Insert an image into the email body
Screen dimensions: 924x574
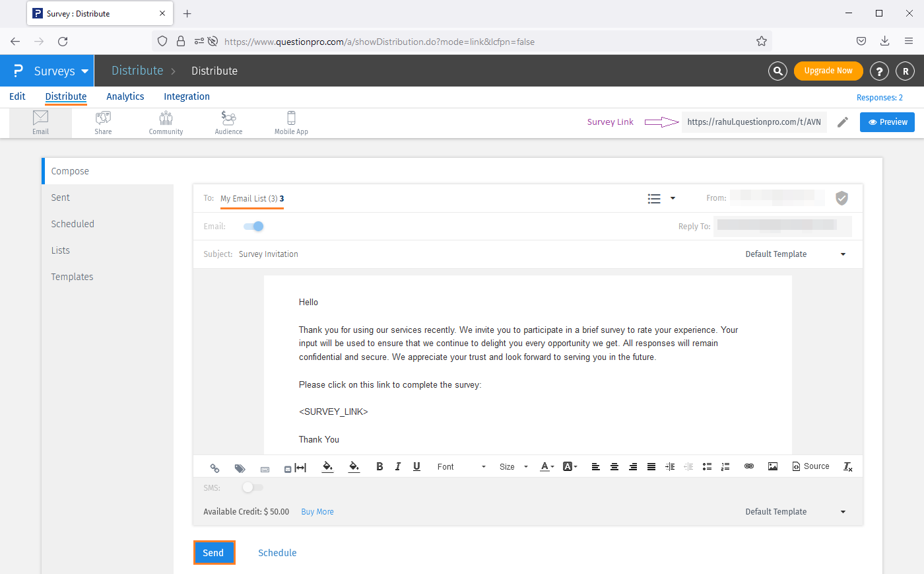point(773,466)
